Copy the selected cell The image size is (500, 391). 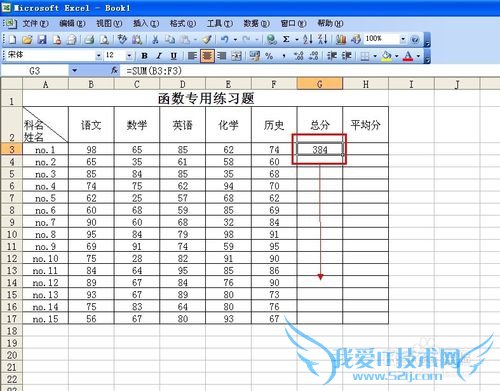tap(170, 40)
